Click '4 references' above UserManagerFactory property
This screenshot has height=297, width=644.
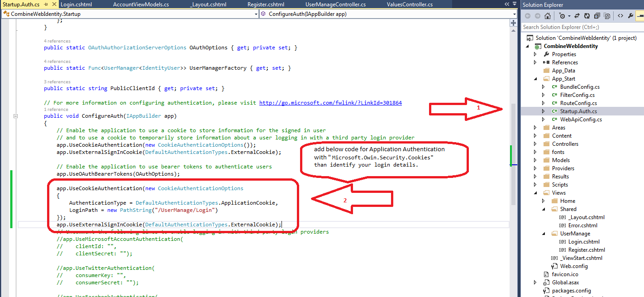(57, 62)
